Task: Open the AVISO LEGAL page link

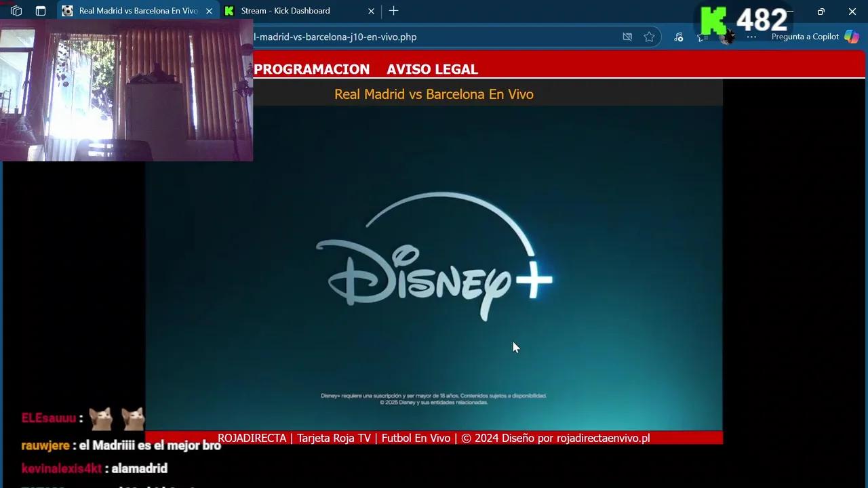Action: [432, 69]
